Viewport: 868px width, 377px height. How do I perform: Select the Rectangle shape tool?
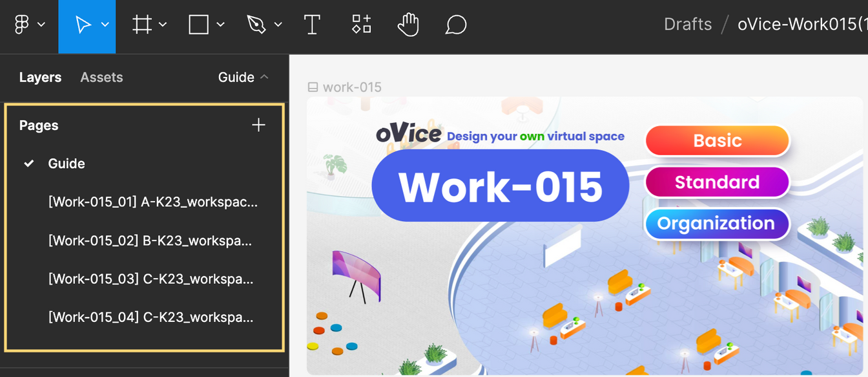click(x=198, y=25)
